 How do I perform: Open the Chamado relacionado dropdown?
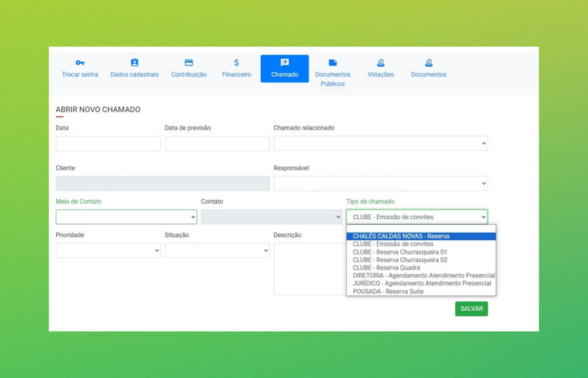coord(380,144)
